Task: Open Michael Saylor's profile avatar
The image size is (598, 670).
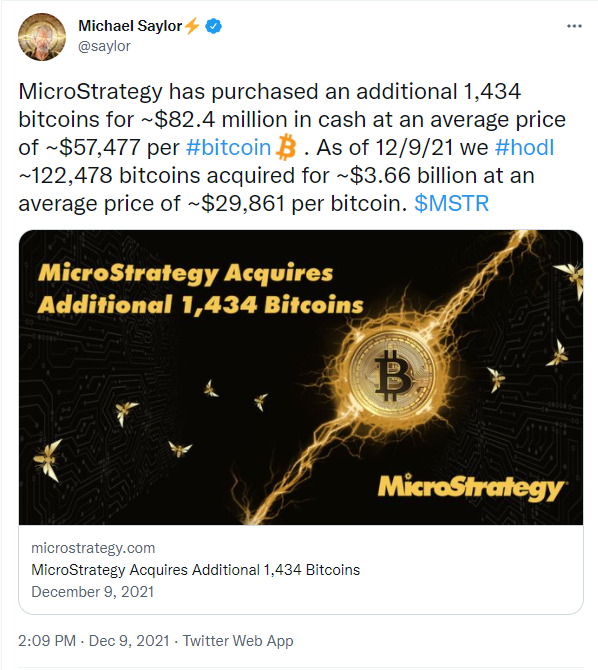Action: 42,37
